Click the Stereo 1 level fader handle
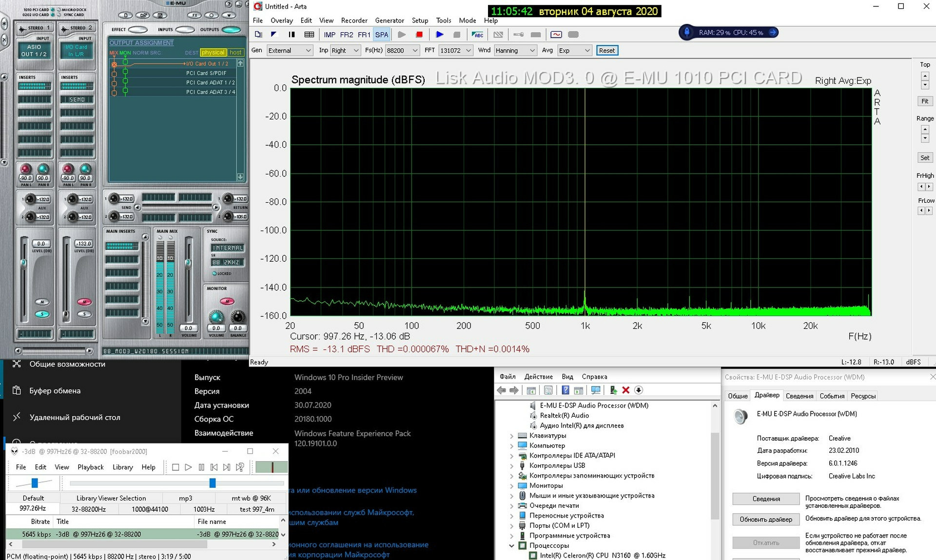The image size is (936, 560). coord(23,263)
